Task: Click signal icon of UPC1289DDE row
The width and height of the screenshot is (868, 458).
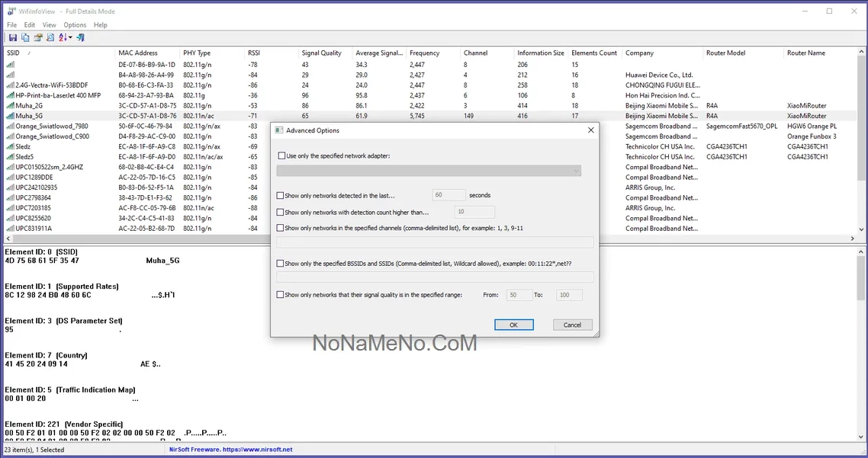Action: 11,178
